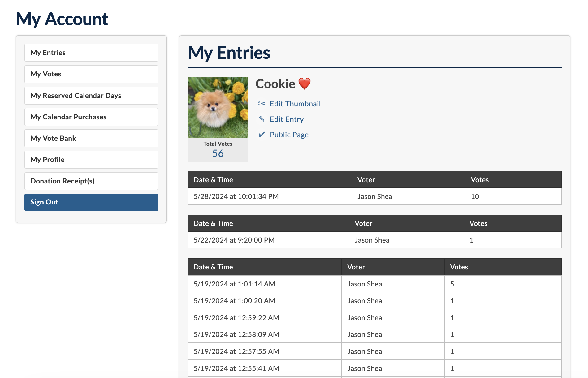Go to My Votes in sidebar

pyautogui.click(x=91, y=74)
